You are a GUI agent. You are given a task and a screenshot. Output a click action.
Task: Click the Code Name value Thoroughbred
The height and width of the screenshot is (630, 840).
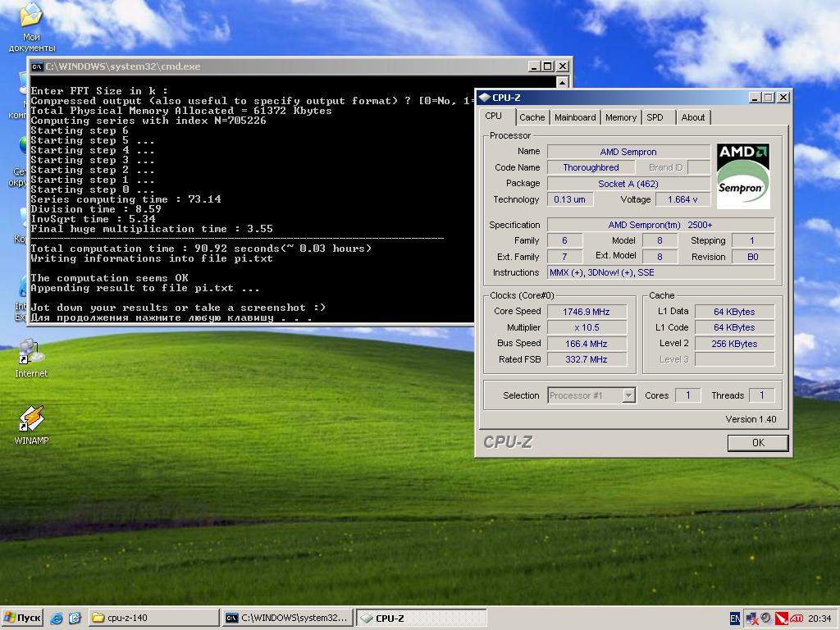(x=591, y=167)
